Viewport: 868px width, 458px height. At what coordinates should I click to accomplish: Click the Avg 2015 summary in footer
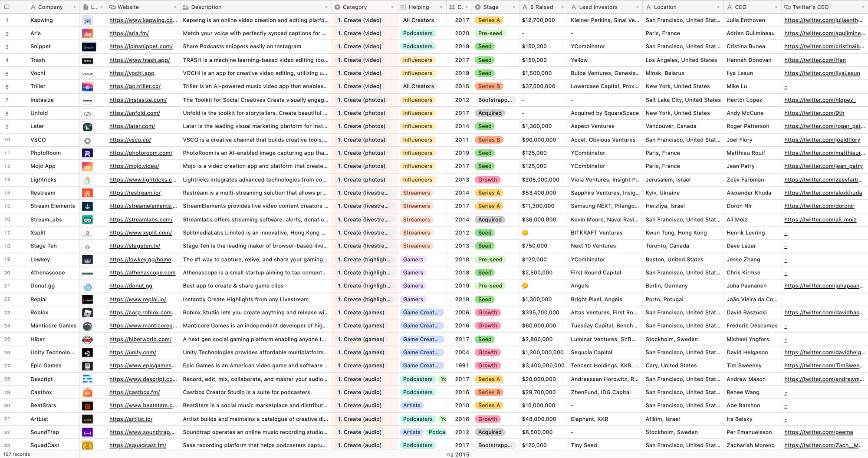(x=458, y=455)
